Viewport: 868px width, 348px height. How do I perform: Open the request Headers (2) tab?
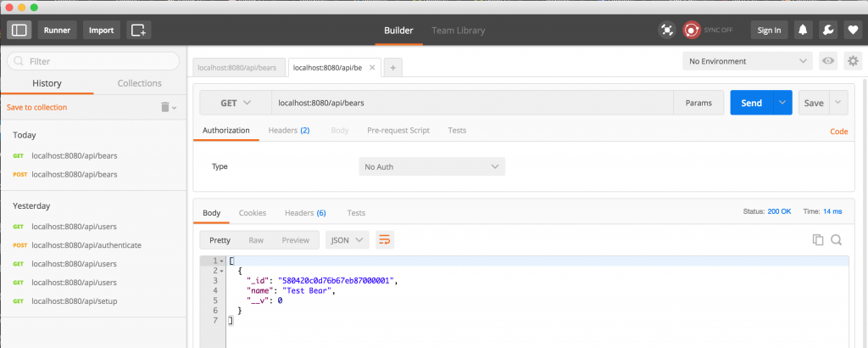tap(289, 130)
